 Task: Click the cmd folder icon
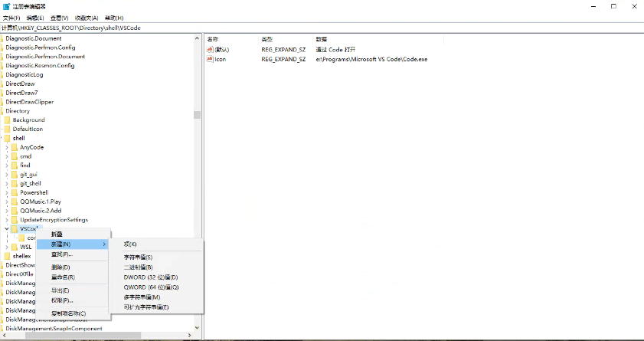point(15,156)
